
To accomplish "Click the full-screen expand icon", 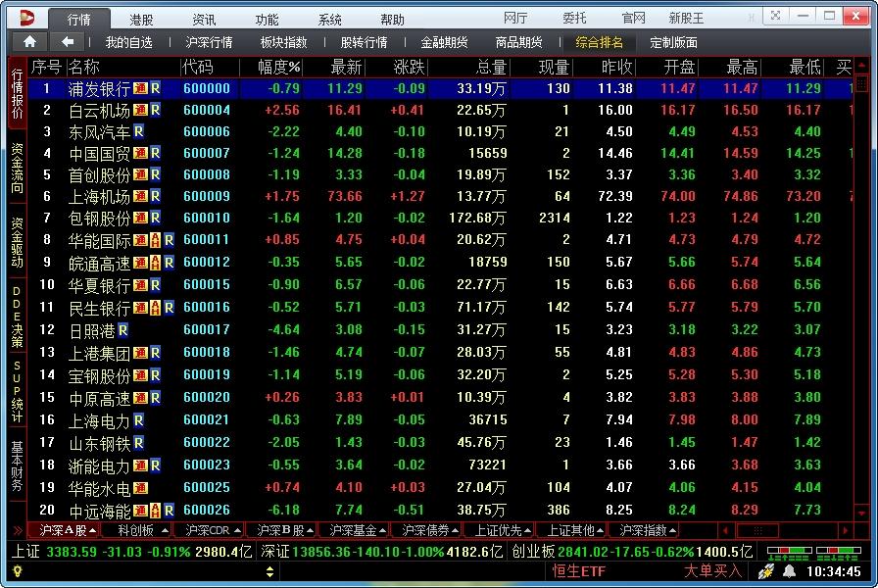I will click(x=775, y=17).
